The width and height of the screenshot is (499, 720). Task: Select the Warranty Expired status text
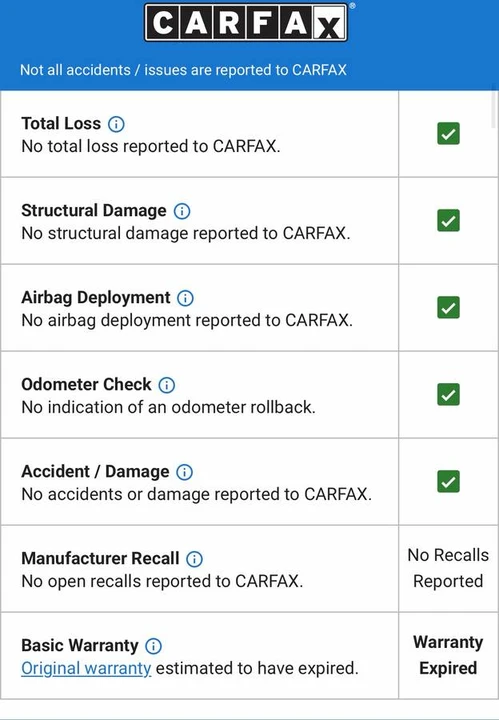point(448,655)
